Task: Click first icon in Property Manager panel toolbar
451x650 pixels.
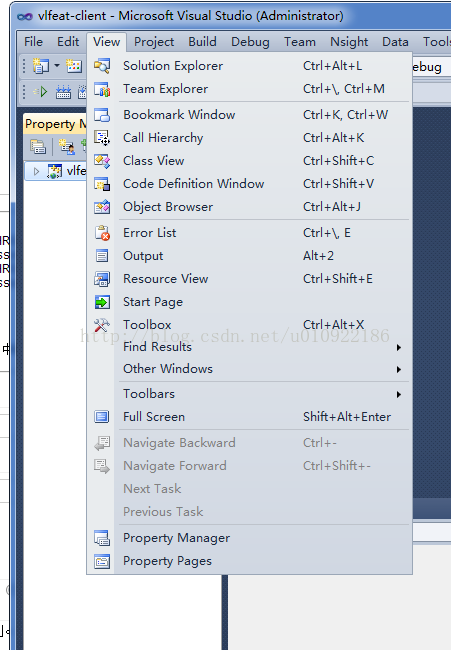Action: tap(38, 146)
